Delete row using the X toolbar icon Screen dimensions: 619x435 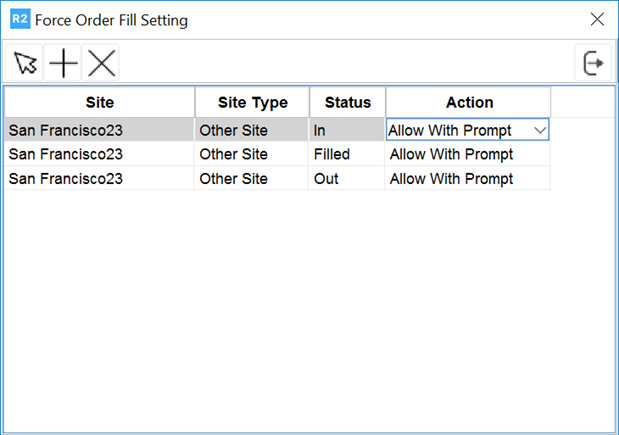(101, 64)
